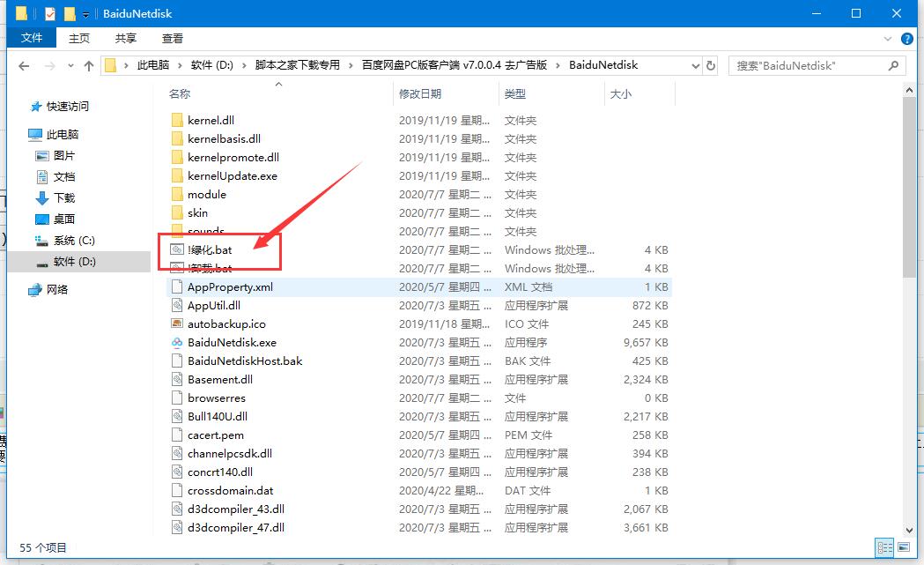Click the file list vertical scrollbar thumb
Screen dimensions: 924x565
909,188
